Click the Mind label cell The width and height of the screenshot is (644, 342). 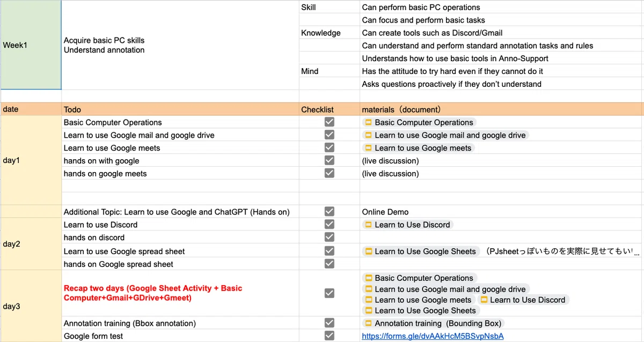click(329, 71)
